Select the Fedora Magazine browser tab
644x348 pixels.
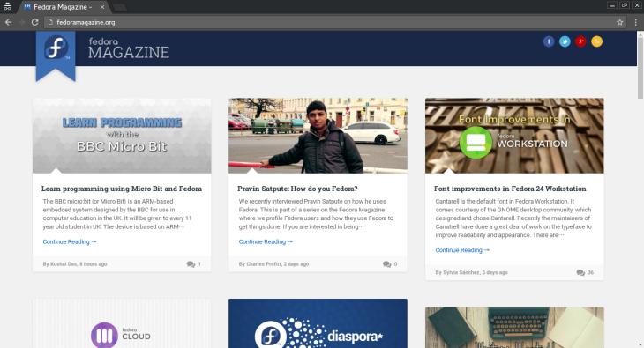(63, 7)
